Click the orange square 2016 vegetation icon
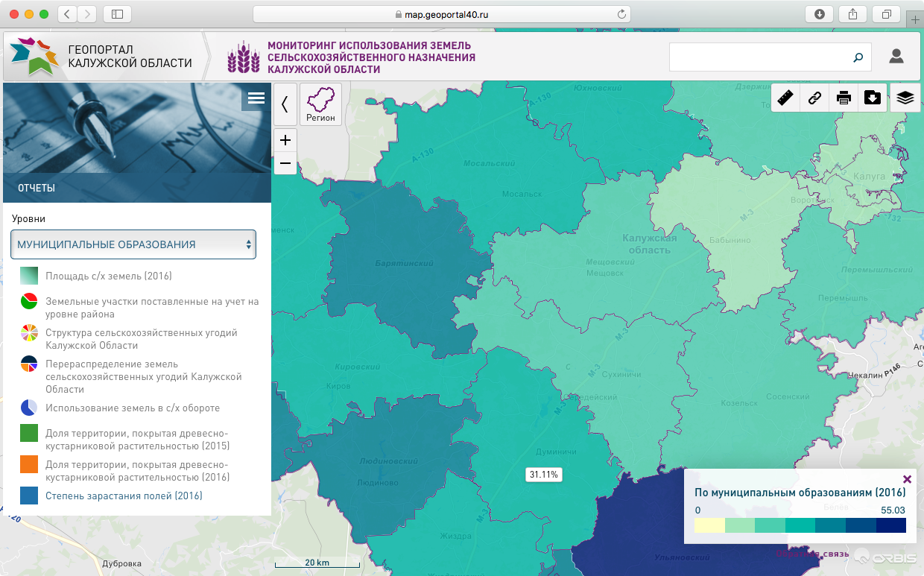Image resolution: width=924 pixels, height=576 pixels. (x=29, y=464)
